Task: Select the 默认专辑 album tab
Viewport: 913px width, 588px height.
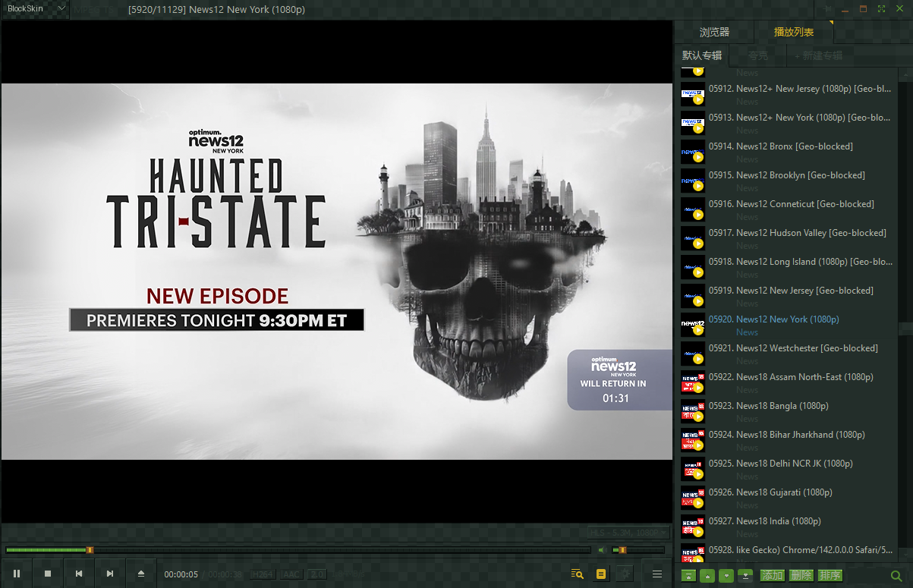Action: click(702, 55)
